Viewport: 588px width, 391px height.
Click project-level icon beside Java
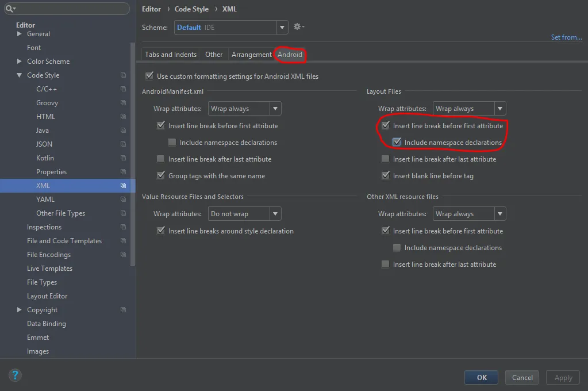[x=123, y=130]
